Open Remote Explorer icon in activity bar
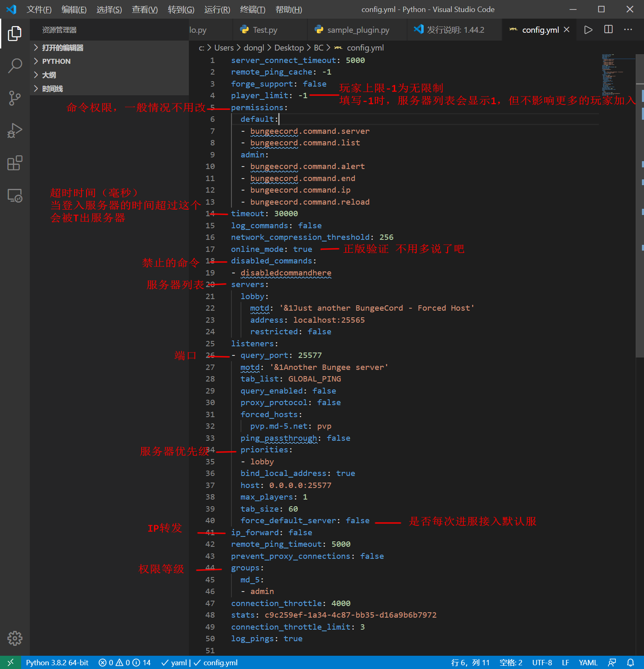 pos(14,196)
